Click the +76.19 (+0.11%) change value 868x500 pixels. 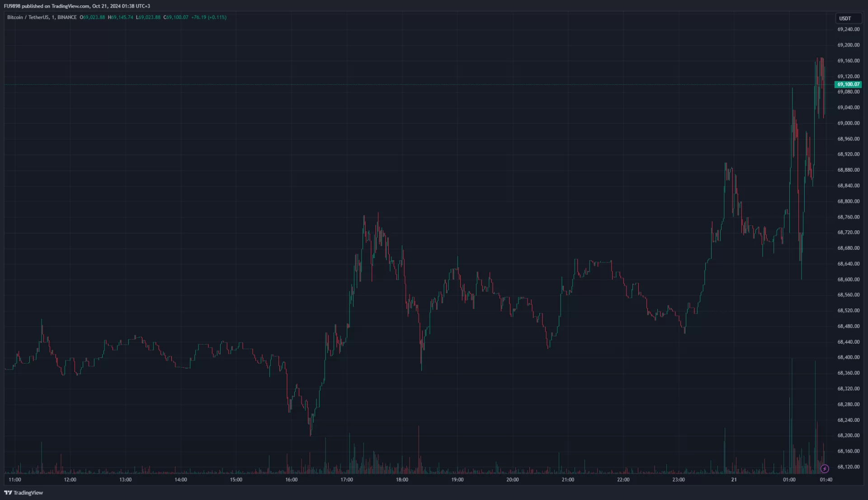(209, 17)
